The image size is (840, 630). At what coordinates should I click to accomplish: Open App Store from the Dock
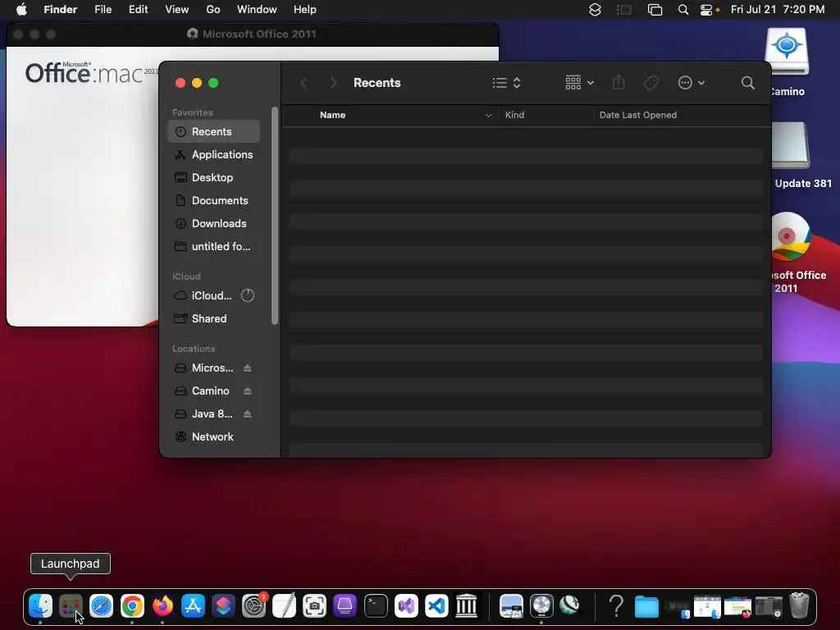pos(193,606)
